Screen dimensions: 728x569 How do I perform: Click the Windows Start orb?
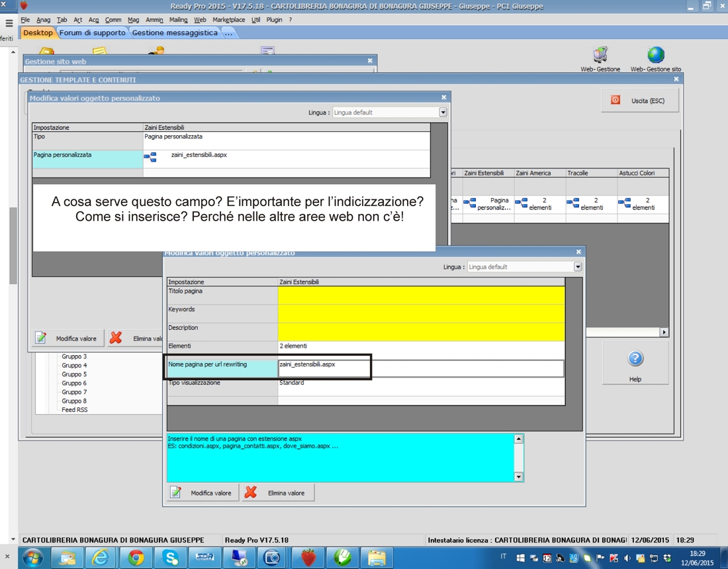34,557
